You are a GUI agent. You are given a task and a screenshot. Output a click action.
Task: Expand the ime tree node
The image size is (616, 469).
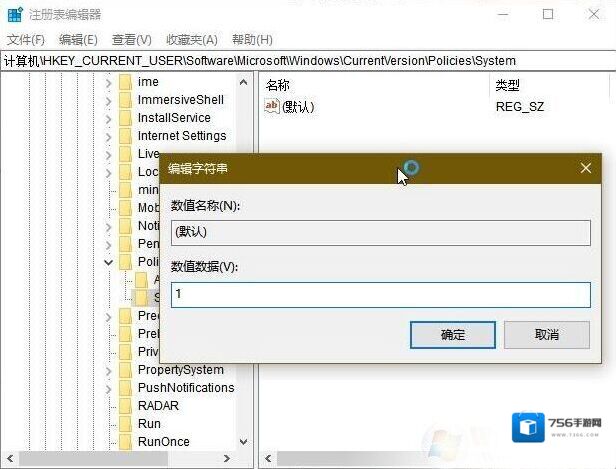(108, 83)
